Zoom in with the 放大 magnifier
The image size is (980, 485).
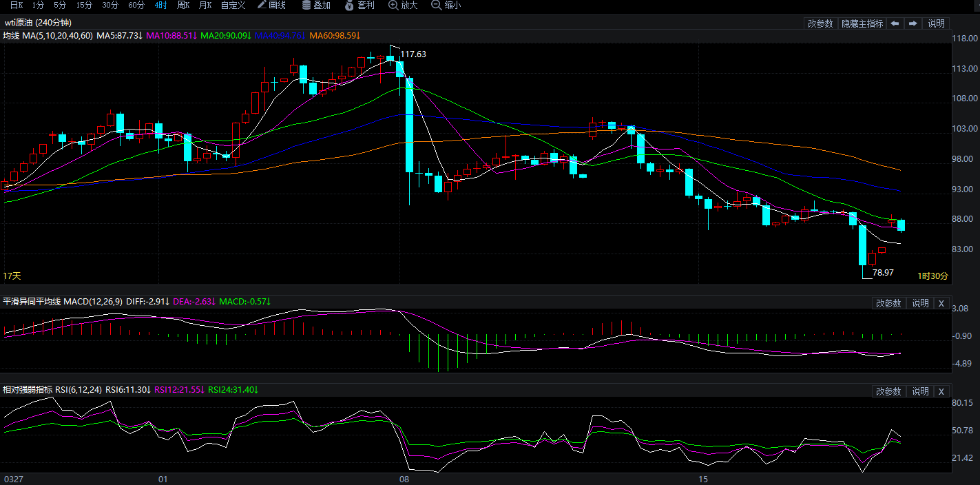[x=403, y=6]
